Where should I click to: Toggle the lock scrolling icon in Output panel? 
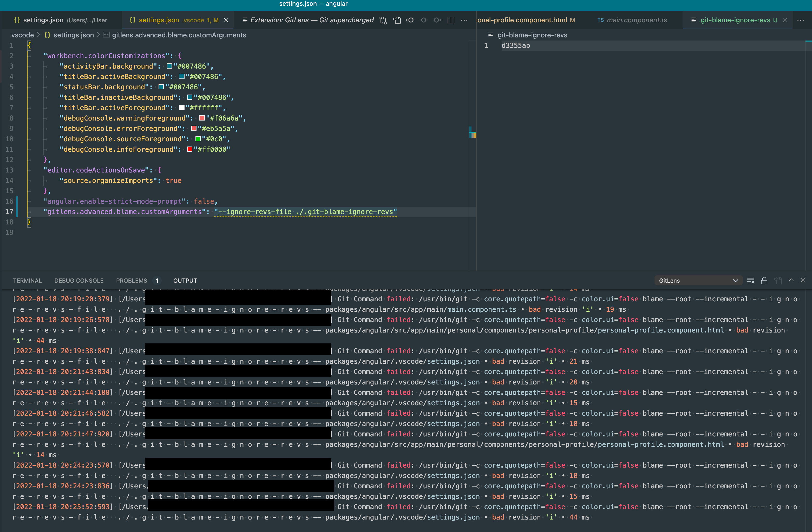[764, 280]
